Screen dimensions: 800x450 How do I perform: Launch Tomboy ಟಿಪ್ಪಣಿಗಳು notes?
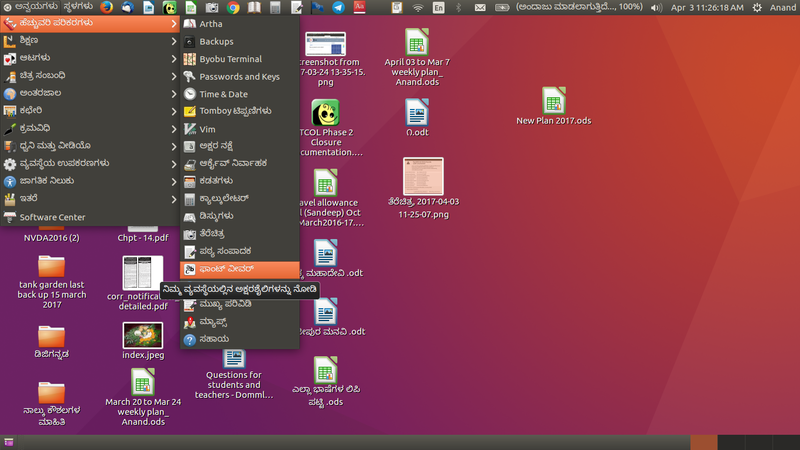click(240, 111)
